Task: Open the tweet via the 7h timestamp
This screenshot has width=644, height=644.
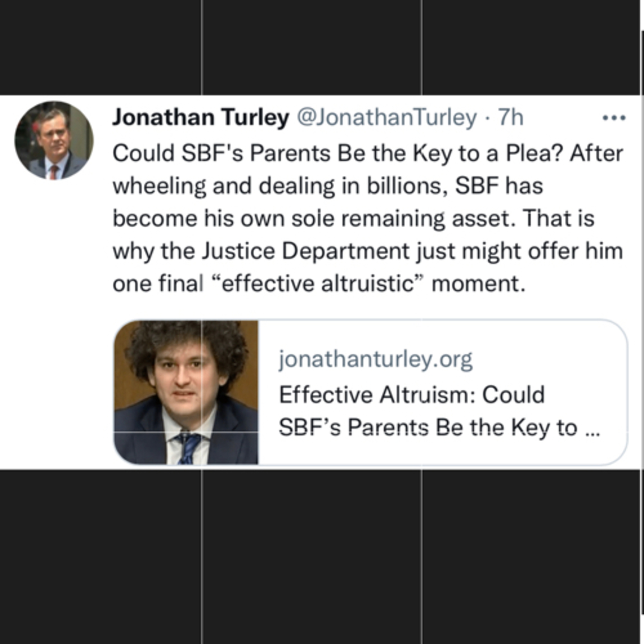Action: pos(510,118)
